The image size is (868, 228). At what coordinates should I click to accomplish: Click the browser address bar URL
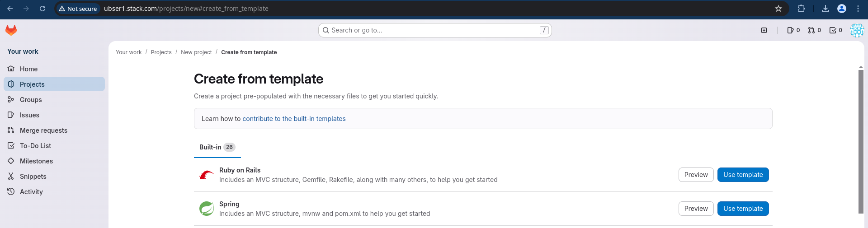186,9
